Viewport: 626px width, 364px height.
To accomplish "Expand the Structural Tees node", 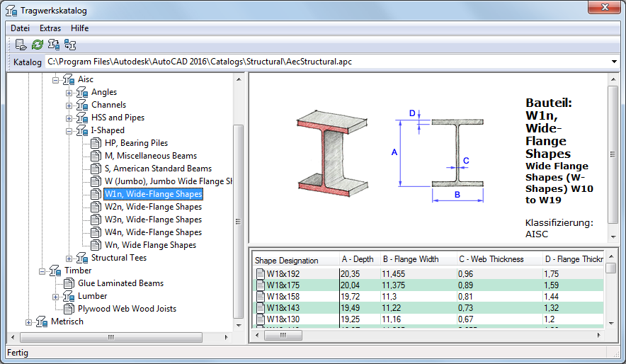I will 69,258.
